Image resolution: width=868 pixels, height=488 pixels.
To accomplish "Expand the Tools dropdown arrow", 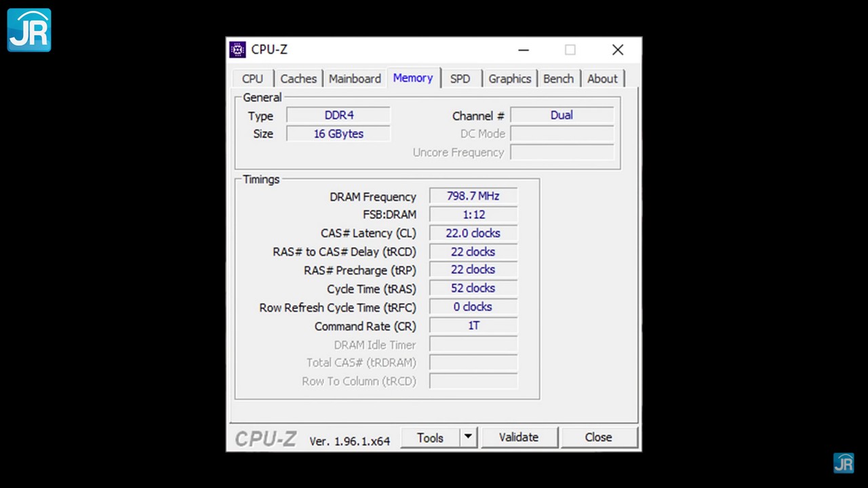I will pyautogui.click(x=468, y=438).
